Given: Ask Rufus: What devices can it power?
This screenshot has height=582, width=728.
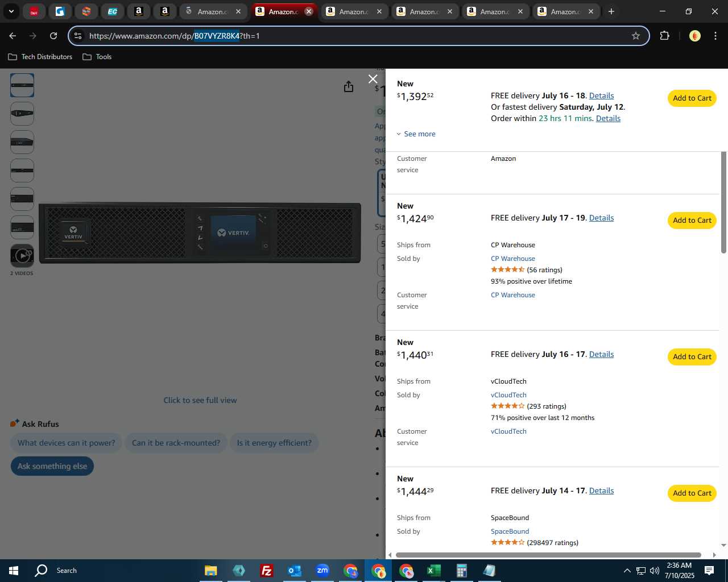Looking at the screenshot, I should 66,443.
